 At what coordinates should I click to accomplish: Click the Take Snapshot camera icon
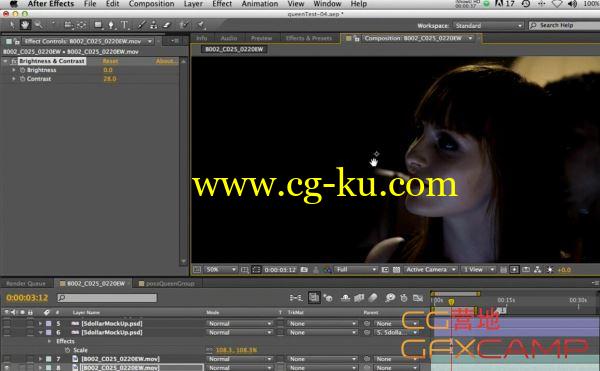coord(304,270)
